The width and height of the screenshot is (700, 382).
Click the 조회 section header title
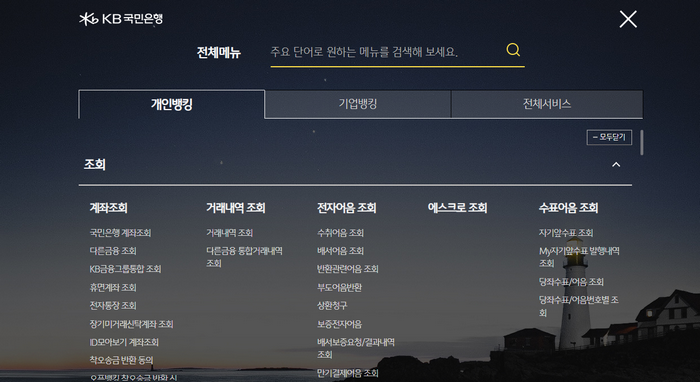coord(95,165)
